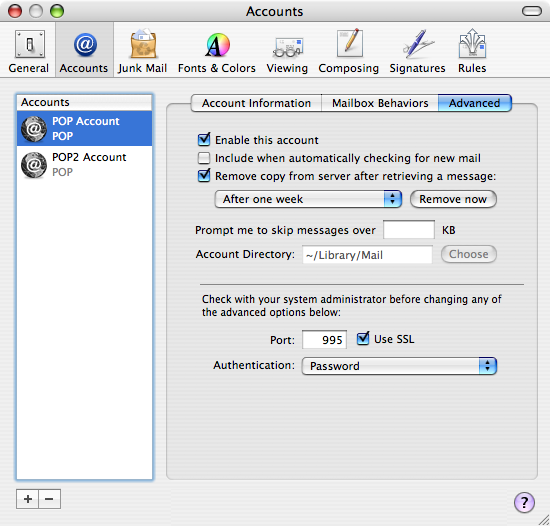
Task: Select the Advanced tab
Action: point(475,103)
